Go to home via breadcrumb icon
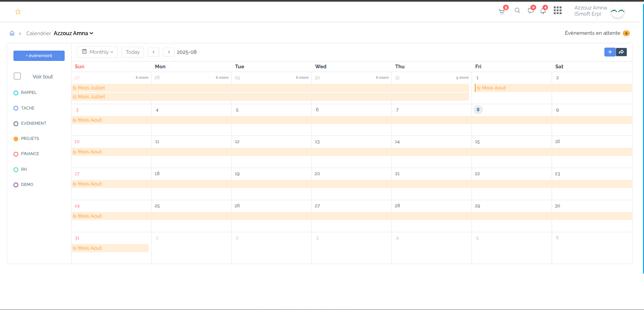 click(x=12, y=33)
